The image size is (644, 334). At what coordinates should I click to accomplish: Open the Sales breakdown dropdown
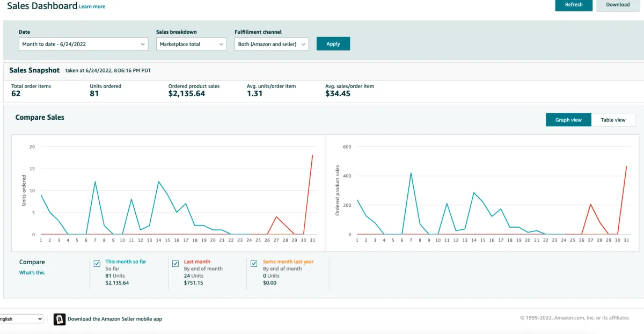click(x=192, y=44)
